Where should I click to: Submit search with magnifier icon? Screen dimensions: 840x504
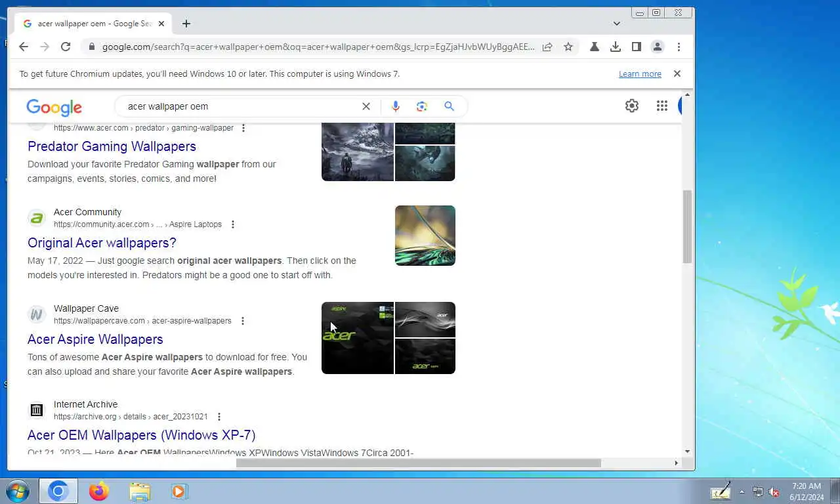(x=449, y=106)
